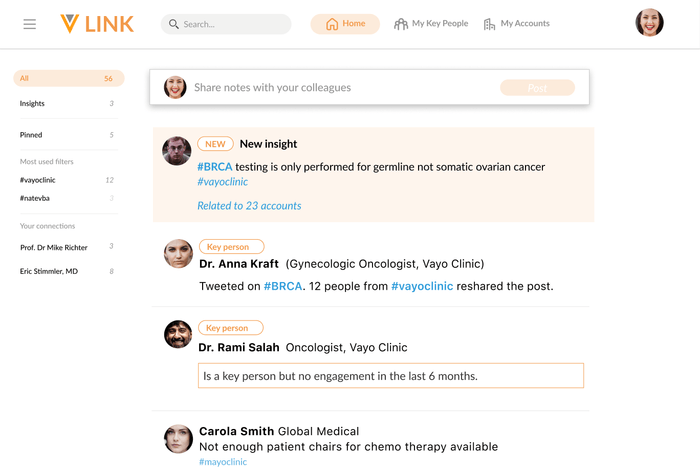The height and width of the screenshot is (467, 700).
Task: Open Related to 23 accounts link
Action: [x=249, y=206]
